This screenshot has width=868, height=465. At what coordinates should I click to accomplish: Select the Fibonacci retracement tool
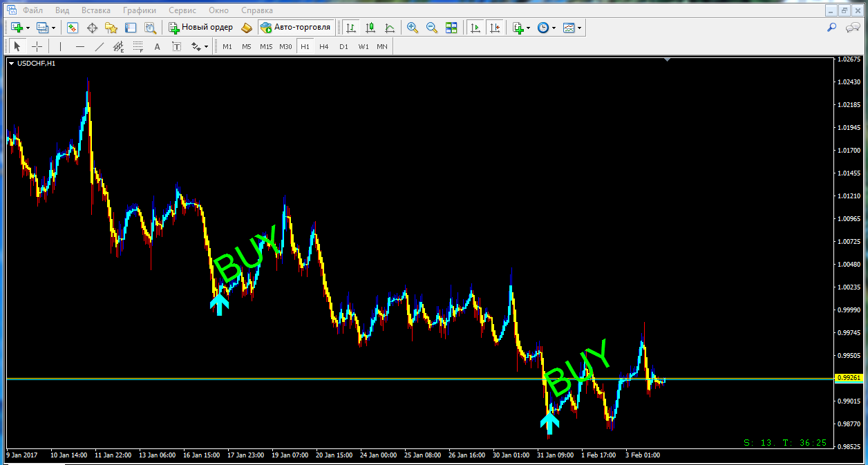[x=138, y=46]
